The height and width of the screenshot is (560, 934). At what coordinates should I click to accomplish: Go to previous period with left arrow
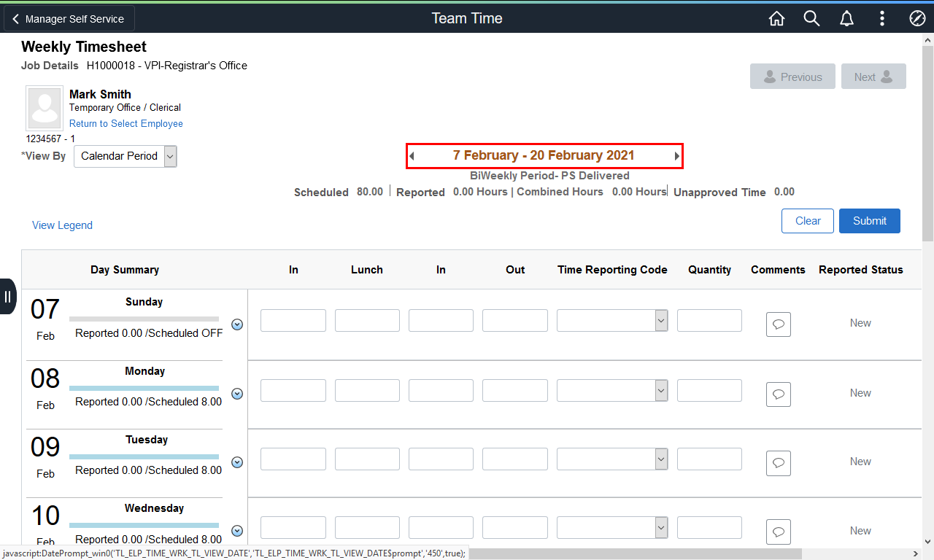pyautogui.click(x=412, y=156)
